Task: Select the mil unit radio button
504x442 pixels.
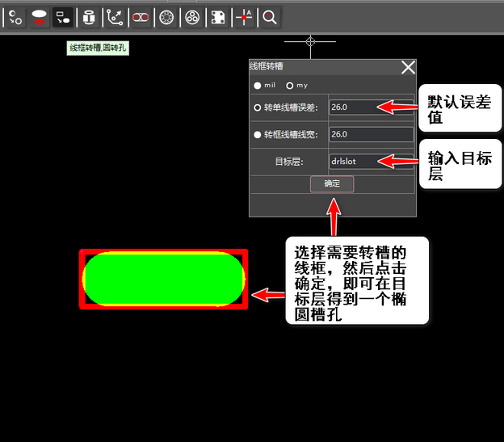Action: point(258,86)
